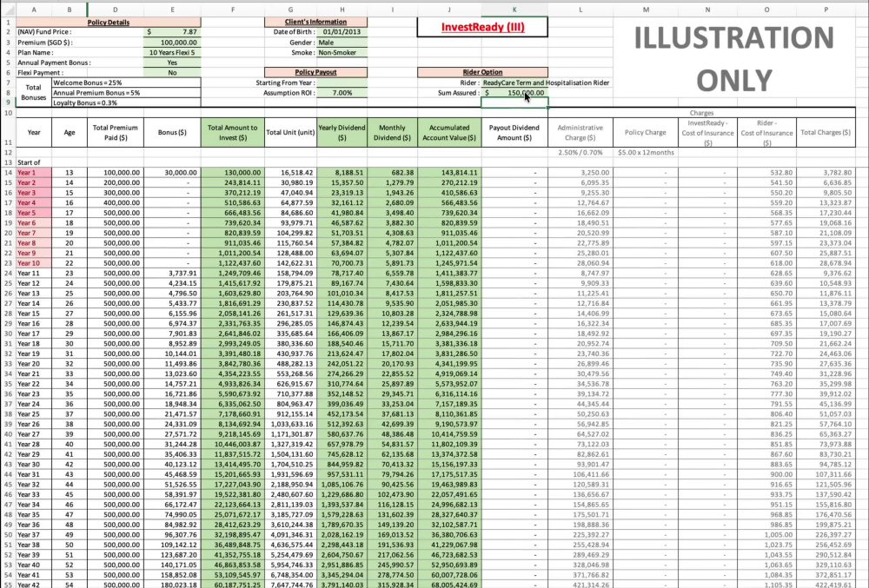The image size is (869, 588).
Task: Select row 55 header
Action: (x=8, y=585)
